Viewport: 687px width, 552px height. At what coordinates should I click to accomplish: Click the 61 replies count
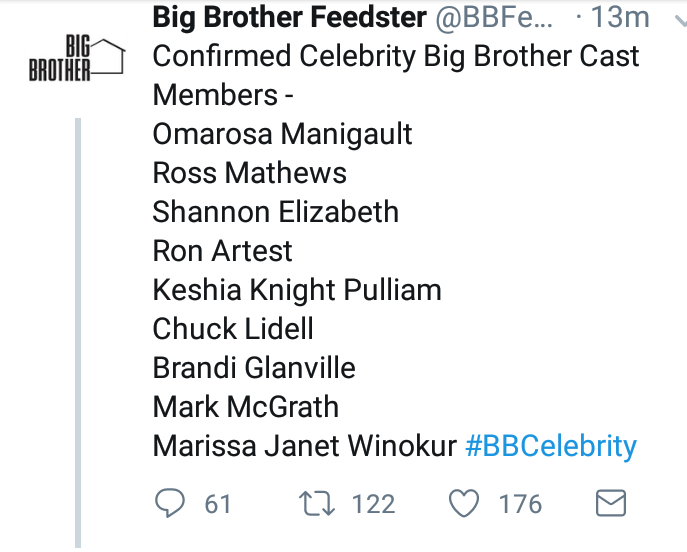coord(218,504)
